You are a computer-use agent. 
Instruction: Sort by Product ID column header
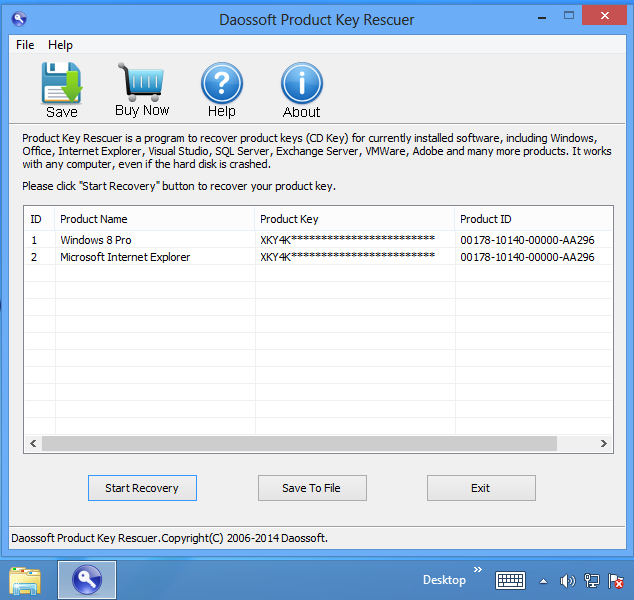(533, 219)
